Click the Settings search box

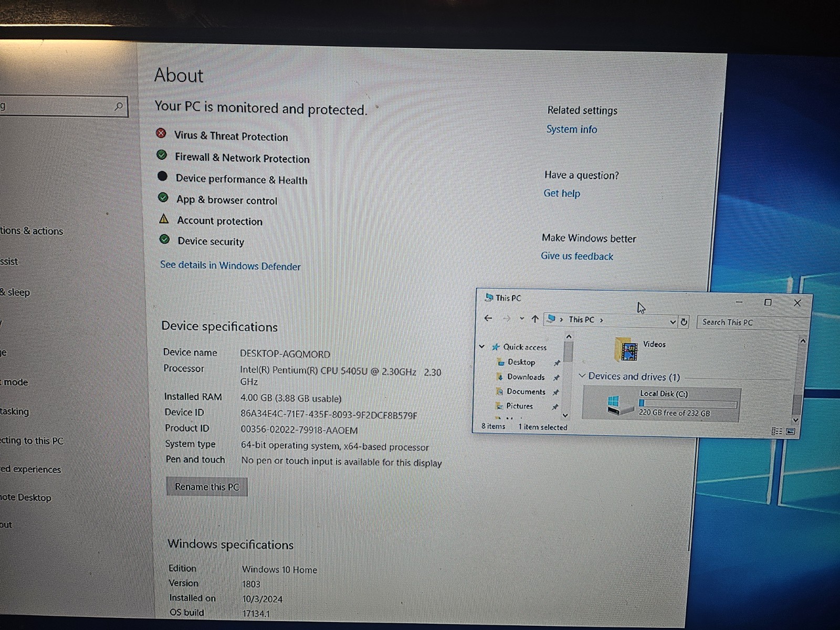tap(63, 107)
